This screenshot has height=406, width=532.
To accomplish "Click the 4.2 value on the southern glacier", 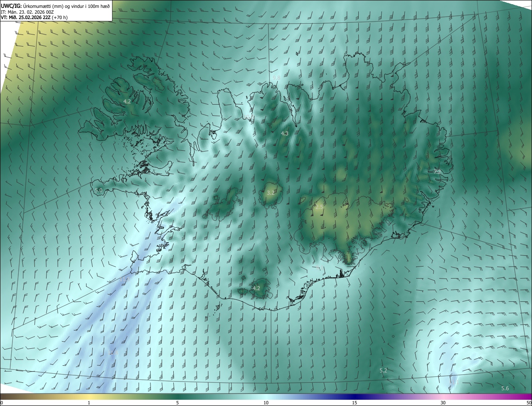I will [256, 288].
